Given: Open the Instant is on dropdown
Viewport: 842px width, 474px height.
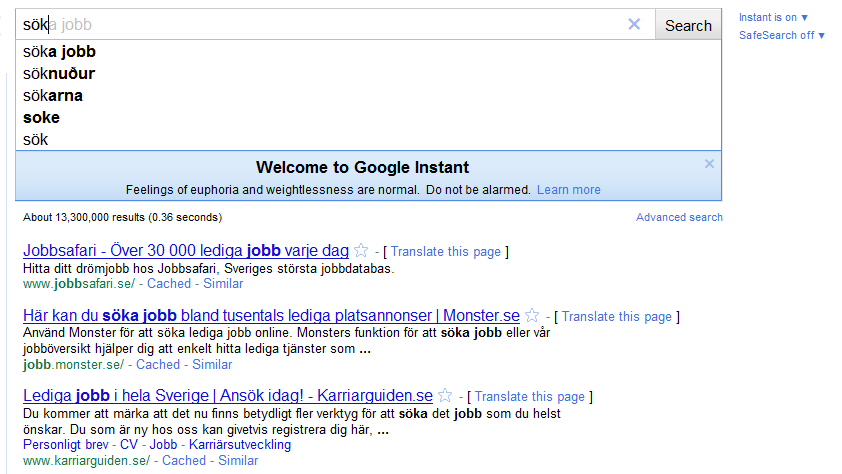Looking at the screenshot, I should [773, 17].
